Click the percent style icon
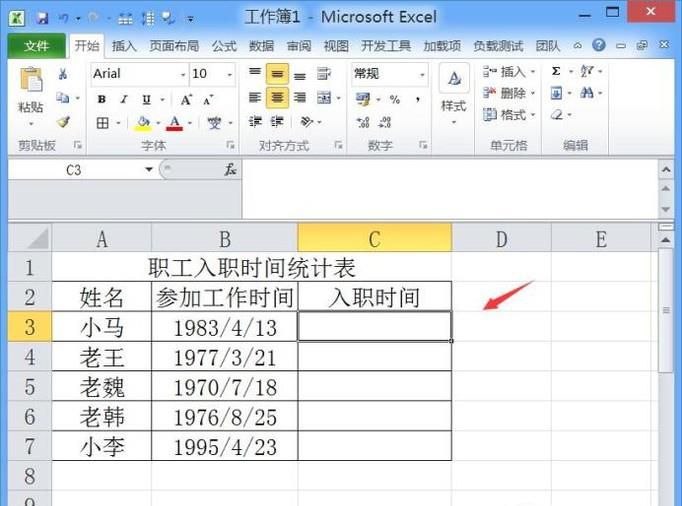This screenshot has height=506, width=682. coord(394,99)
